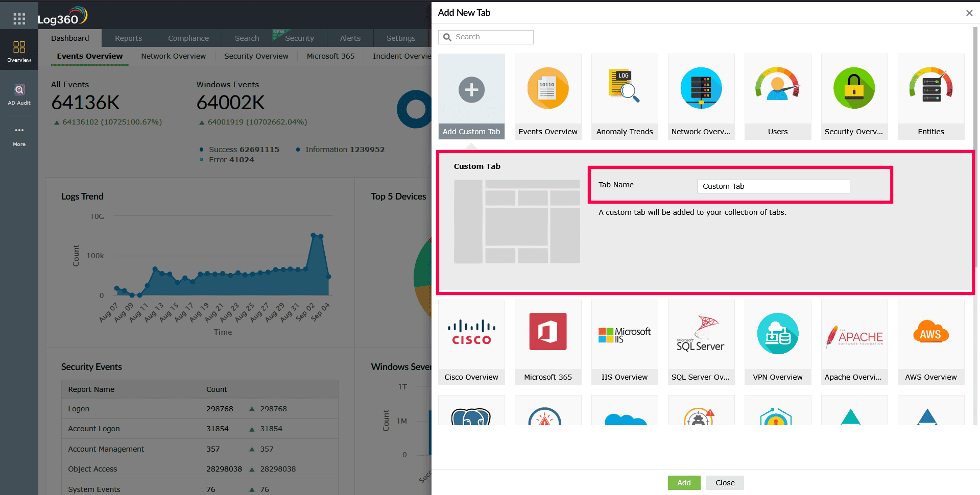The width and height of the screenshot is (980, 495).
Task: Open the AD Audit sidebar icon
Action: (x=19, y=94)
